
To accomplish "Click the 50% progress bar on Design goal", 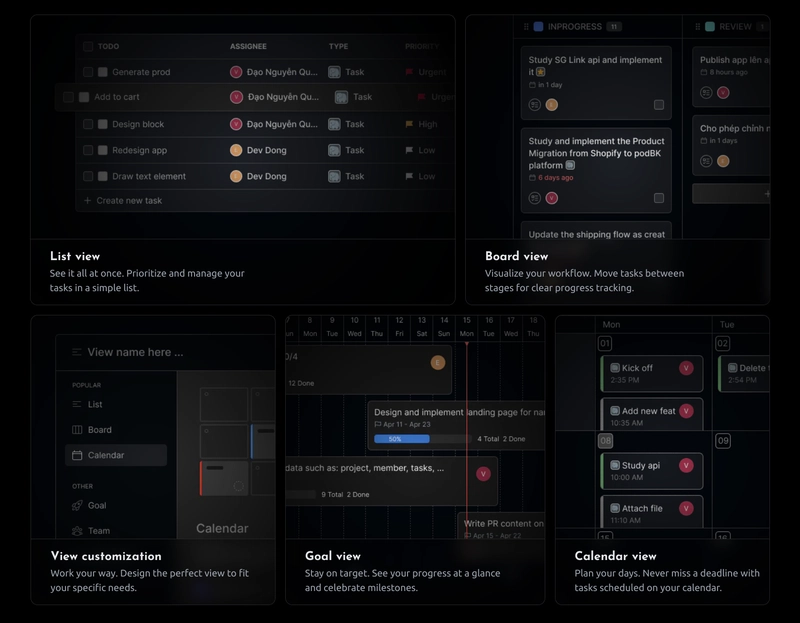I will [421, 439].
